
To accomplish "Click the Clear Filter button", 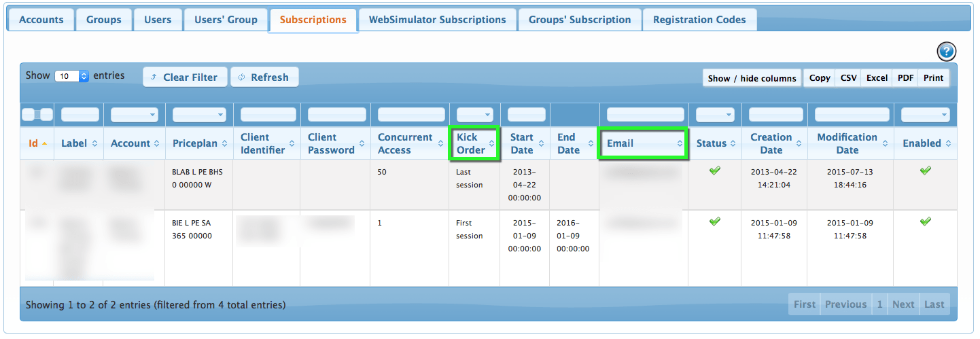I will tap(186, 77).
